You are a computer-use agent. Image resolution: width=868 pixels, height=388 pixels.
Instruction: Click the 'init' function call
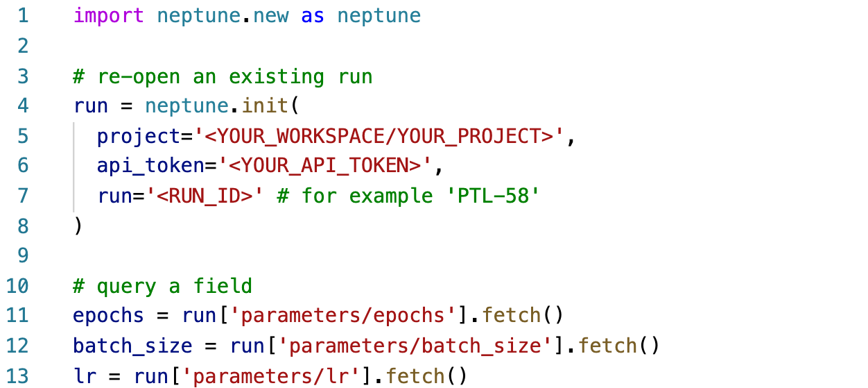pyautogui.click(x=263, y=106)
